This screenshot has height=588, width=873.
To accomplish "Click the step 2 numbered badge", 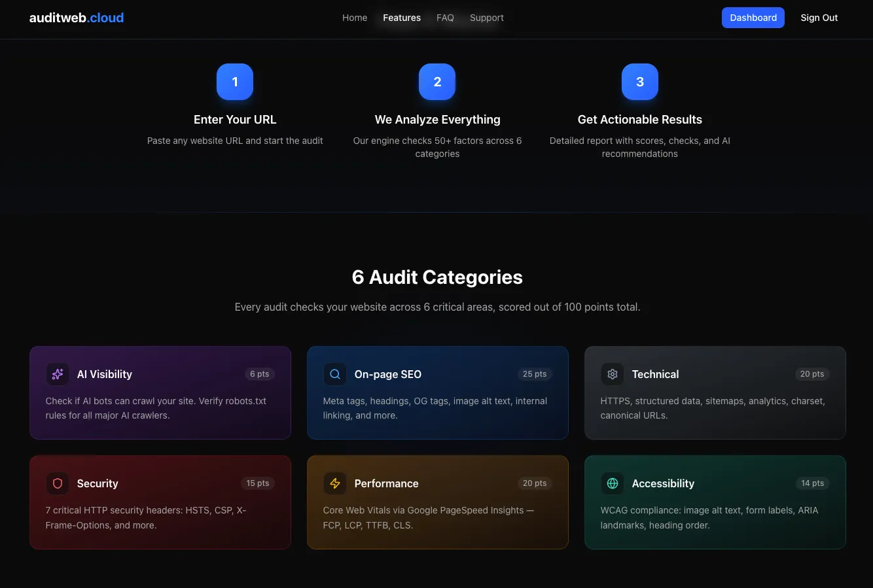I will pos(437,82).
